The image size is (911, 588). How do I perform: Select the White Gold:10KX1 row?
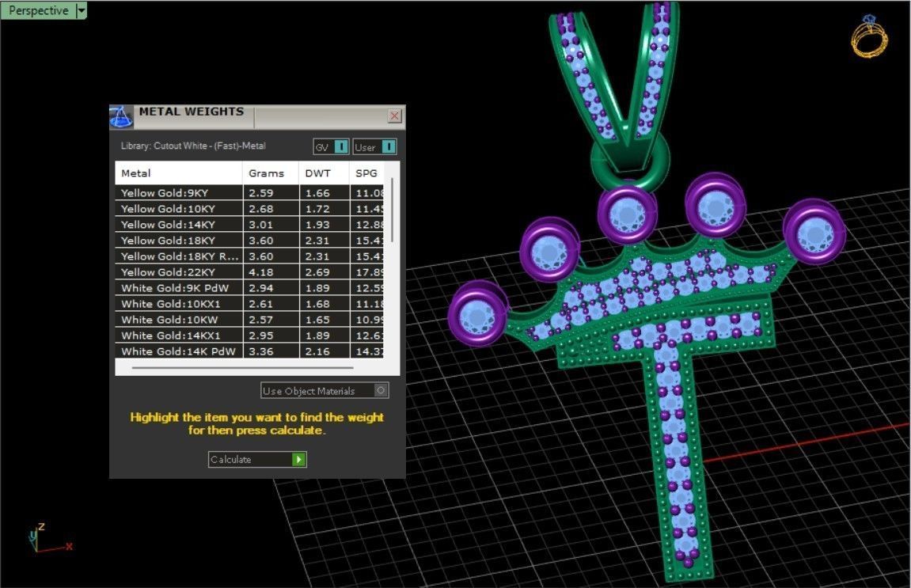pos(249,303)
